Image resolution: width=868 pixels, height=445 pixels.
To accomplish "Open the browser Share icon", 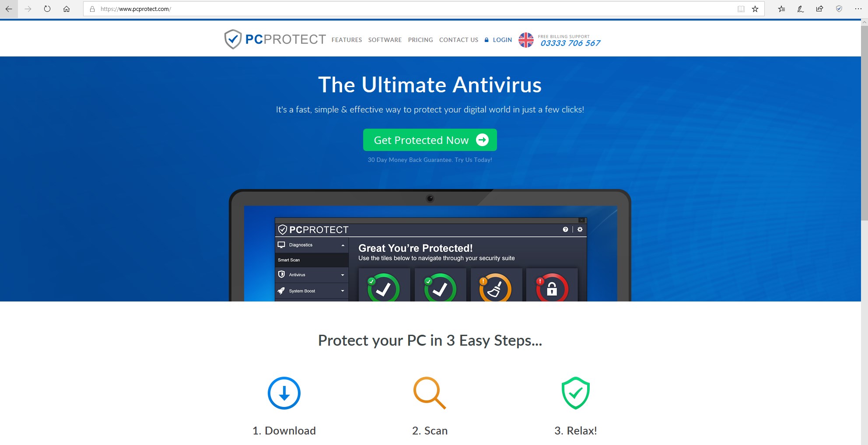I will click(819, 9).
